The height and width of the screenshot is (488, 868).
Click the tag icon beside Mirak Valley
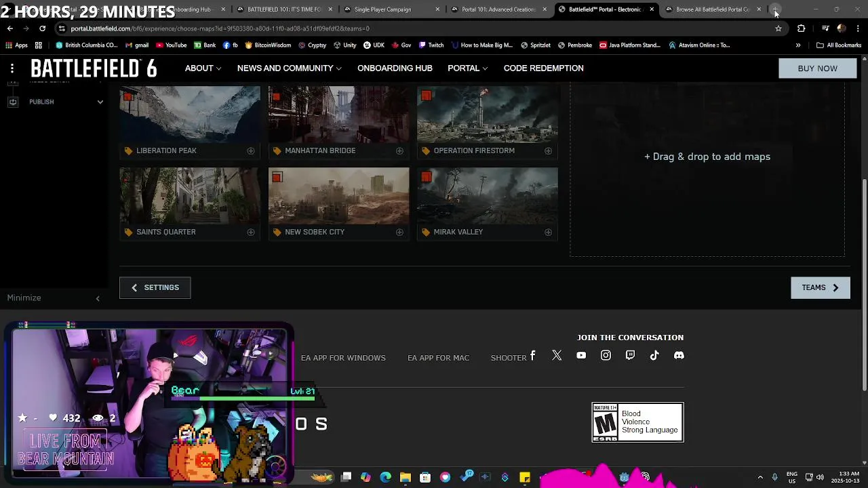425,232
